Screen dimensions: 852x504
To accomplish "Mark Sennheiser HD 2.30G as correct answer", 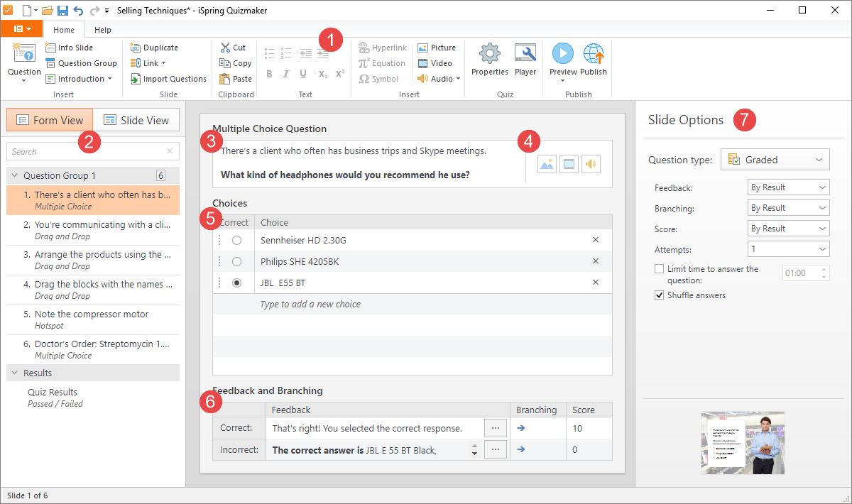I will (x=236, y=239).
